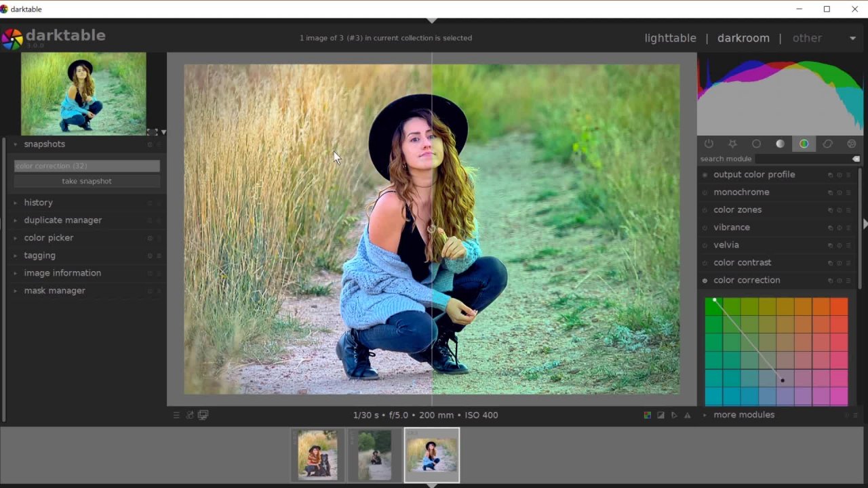This screenshot has width=868, height=488.
Task: Open the color module group (rainbow circle)
Action: (804, 144)
